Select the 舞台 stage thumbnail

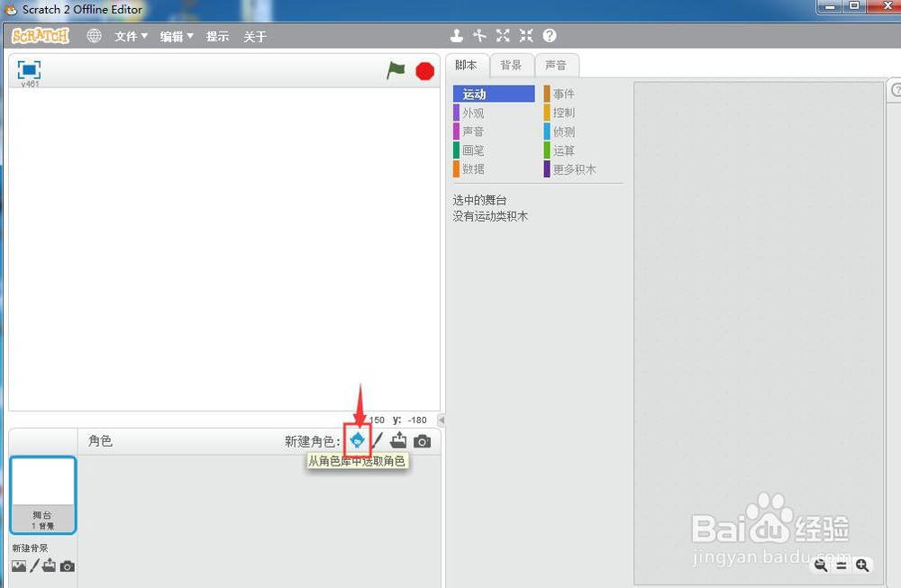pos(43,495)
